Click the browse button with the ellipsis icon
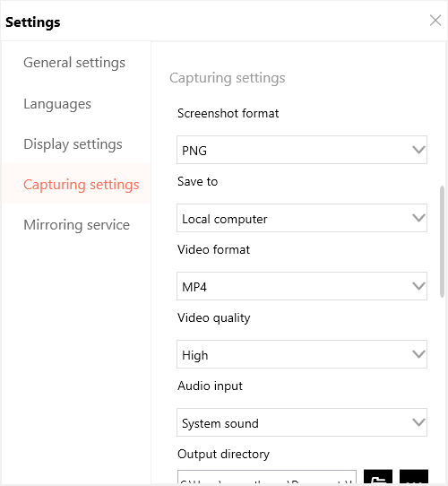448x486 pixels. tap(414, 477)
